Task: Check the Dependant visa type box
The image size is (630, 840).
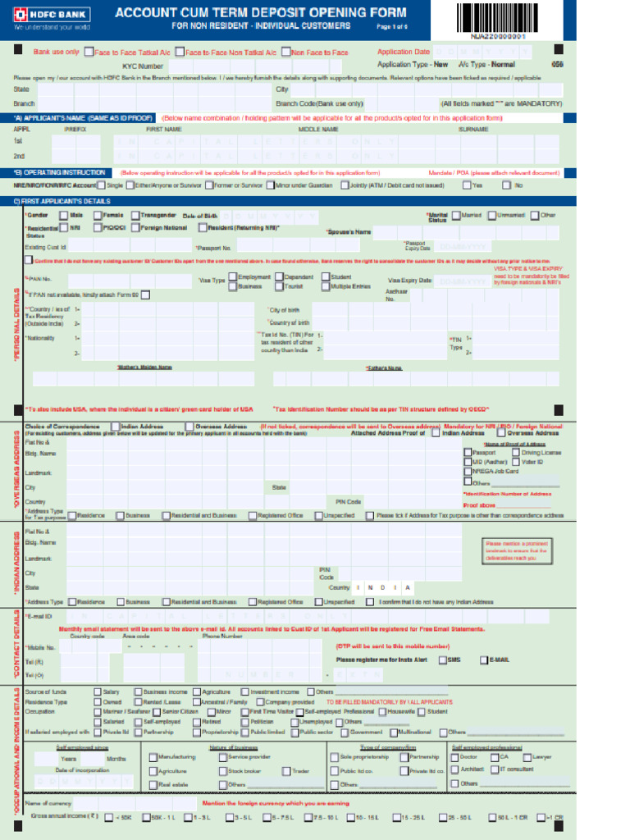Action: tap(279, 277)
